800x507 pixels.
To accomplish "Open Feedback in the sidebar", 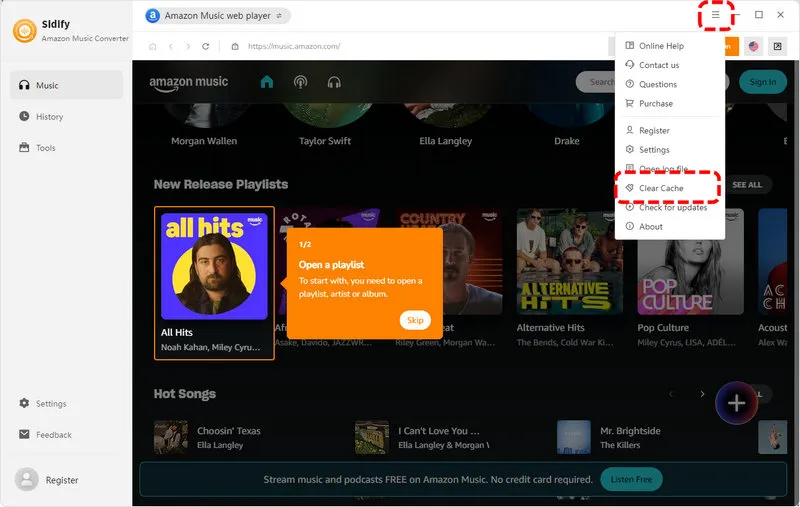I will coord(45,435).
